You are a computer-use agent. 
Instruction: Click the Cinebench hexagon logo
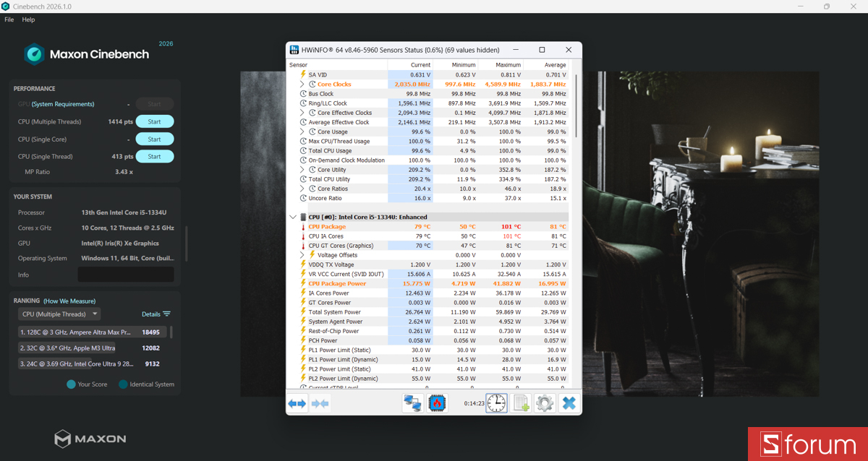[34, 54]
